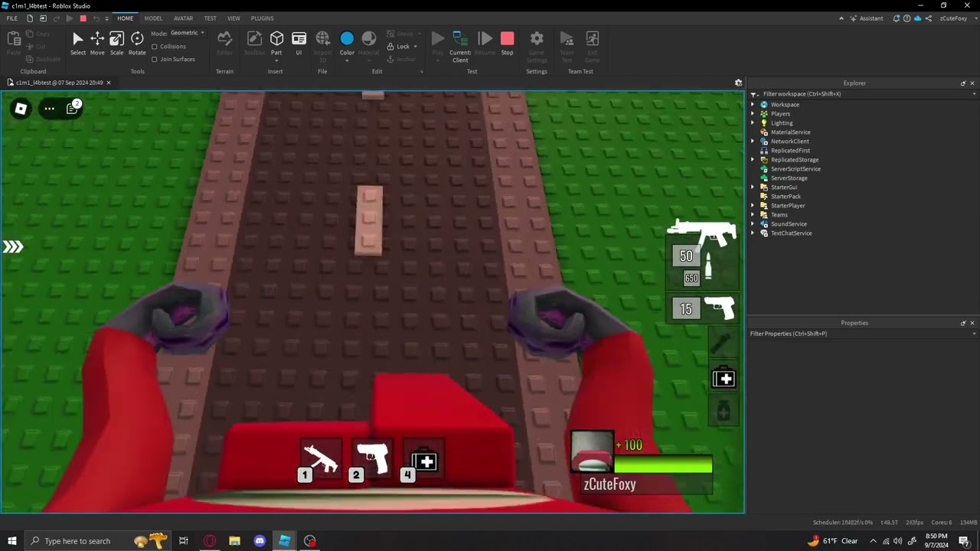Enable the Join Surfaces checkbox
Image resolution: width=980 pixels, height=551 pixels.
[155, 59]
